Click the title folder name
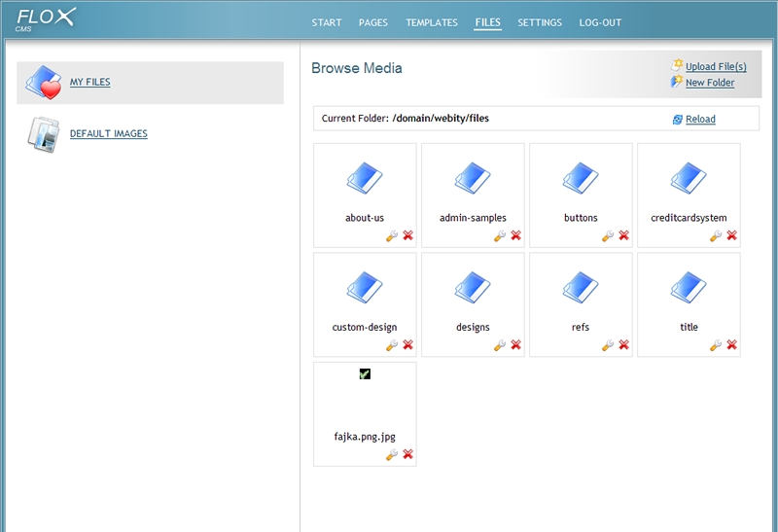 (689, 327)
